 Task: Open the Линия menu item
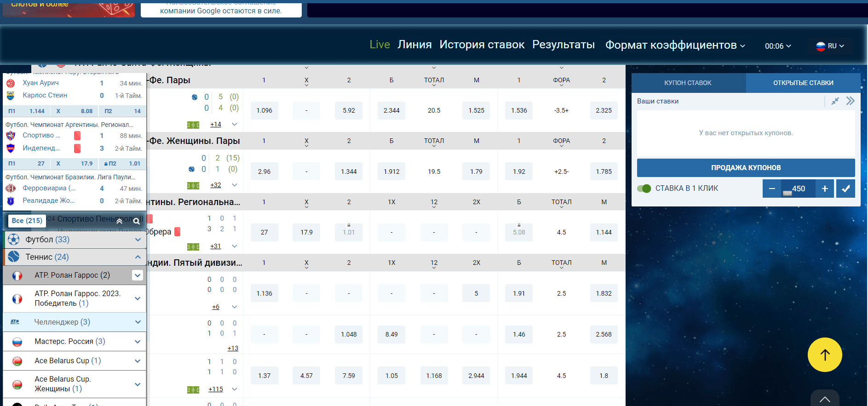click(x=414, y=45)
